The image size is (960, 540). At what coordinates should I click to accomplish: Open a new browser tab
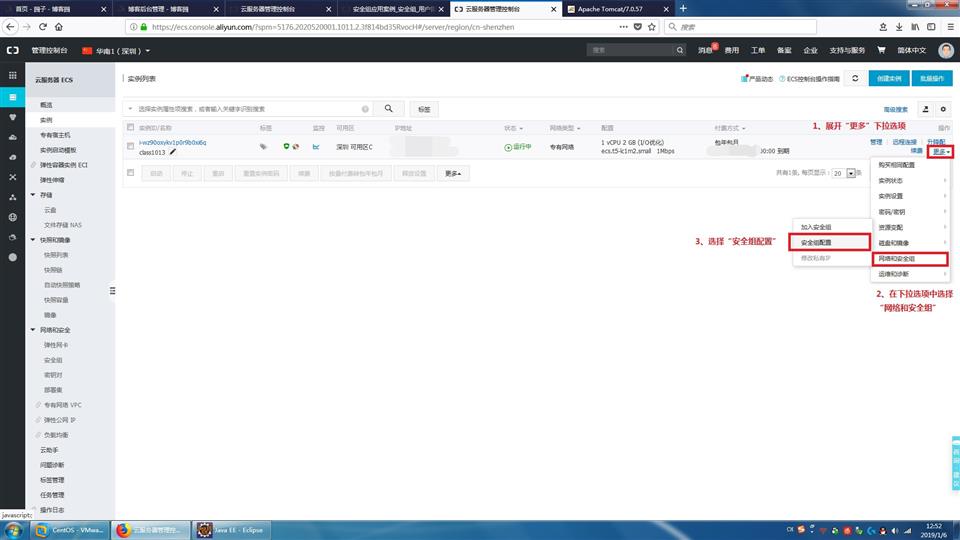(683, 9)
